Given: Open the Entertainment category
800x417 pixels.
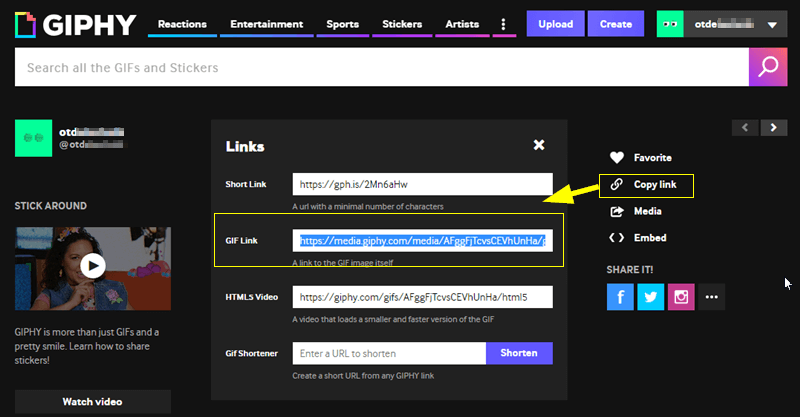Looking at the screenshot, I should (266, 24).
